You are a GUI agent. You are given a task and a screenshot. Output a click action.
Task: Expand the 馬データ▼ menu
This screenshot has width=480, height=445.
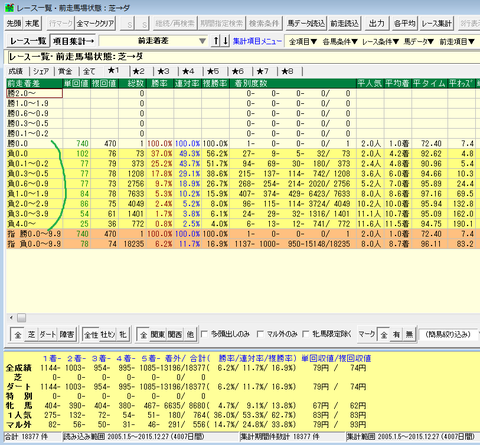click(x=419, y=41)
